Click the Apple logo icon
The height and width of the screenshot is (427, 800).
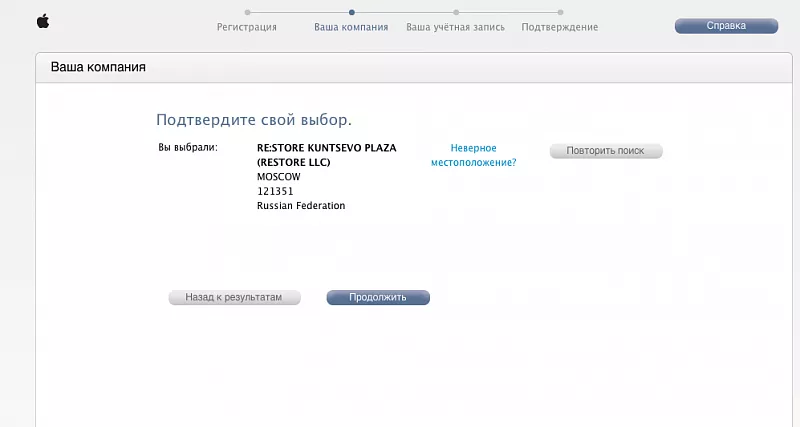click(43, 21)
